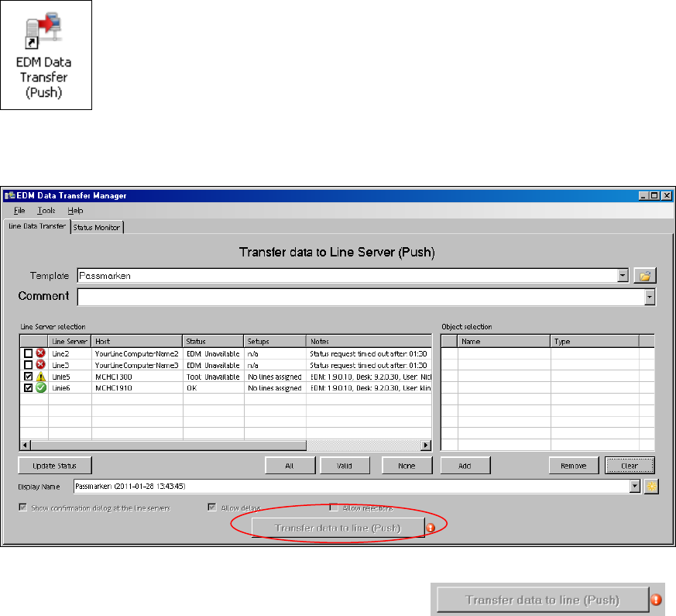676x616 pixels.
Task: Click the n/a setups cell in Line3 row
Action: point(275,365)
